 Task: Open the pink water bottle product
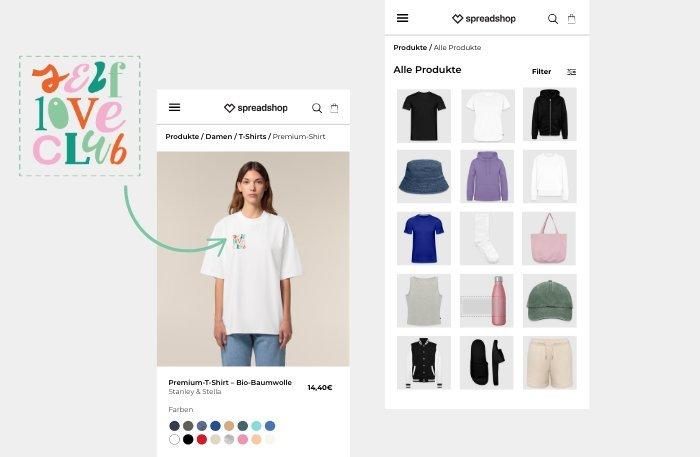tap(487, 300)
